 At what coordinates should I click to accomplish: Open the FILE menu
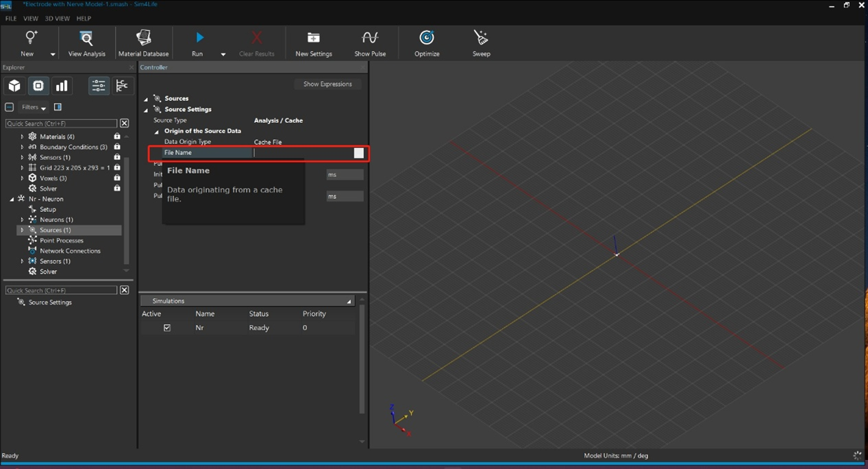click(x=11, y=19)
